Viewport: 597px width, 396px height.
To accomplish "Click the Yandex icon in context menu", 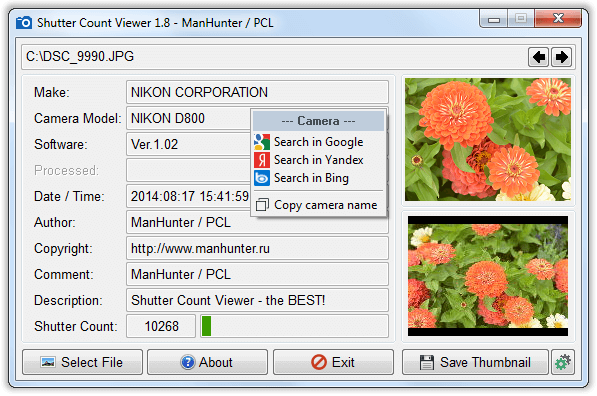I will click(262, 160).
